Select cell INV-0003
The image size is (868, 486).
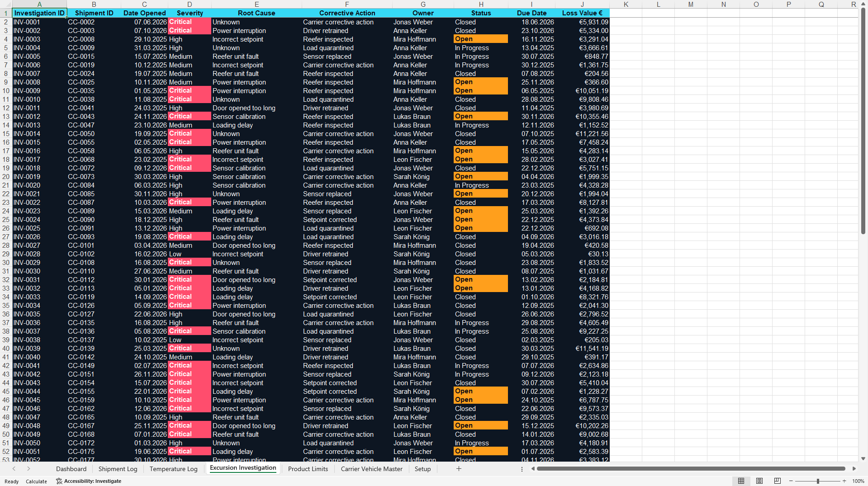[x=39, y=39]
